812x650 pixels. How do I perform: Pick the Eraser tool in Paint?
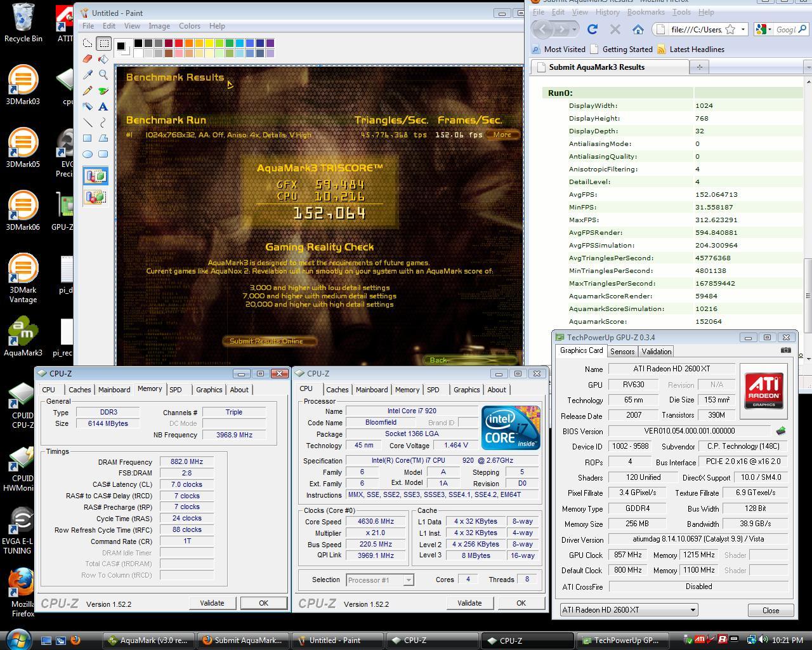tap(88, 59)
